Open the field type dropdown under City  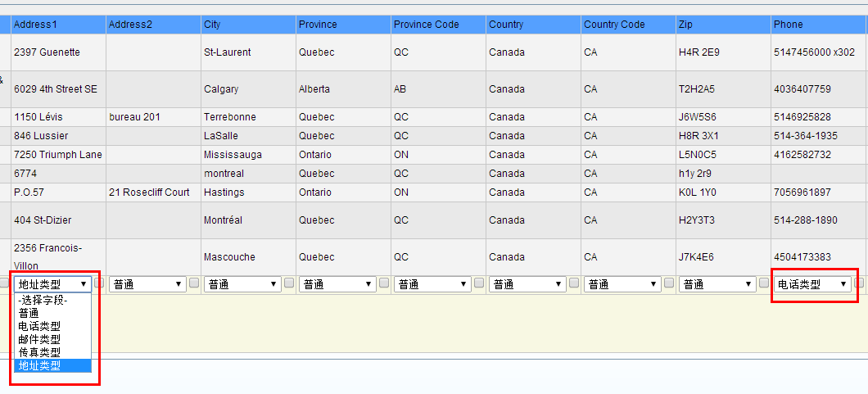242,284
